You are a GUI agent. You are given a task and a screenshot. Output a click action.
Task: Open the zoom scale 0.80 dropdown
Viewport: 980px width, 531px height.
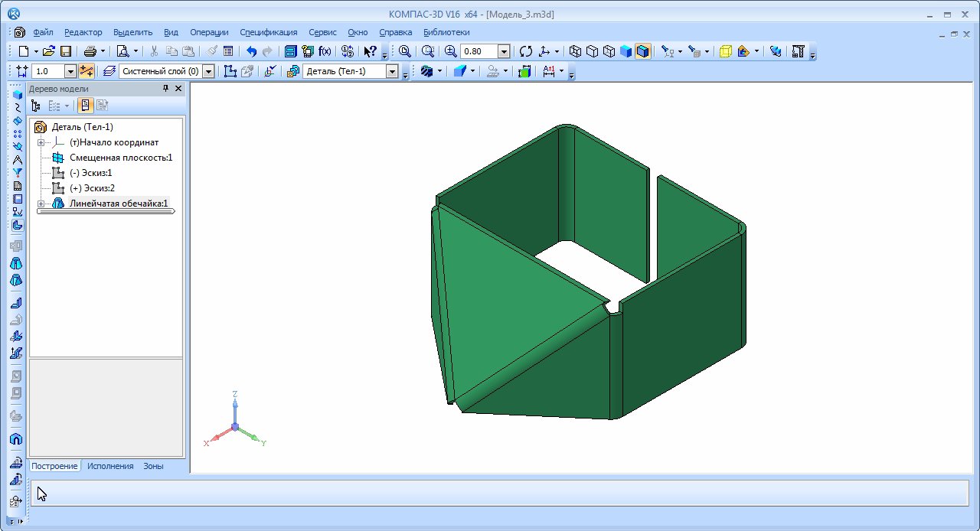[x=503, y=51]
